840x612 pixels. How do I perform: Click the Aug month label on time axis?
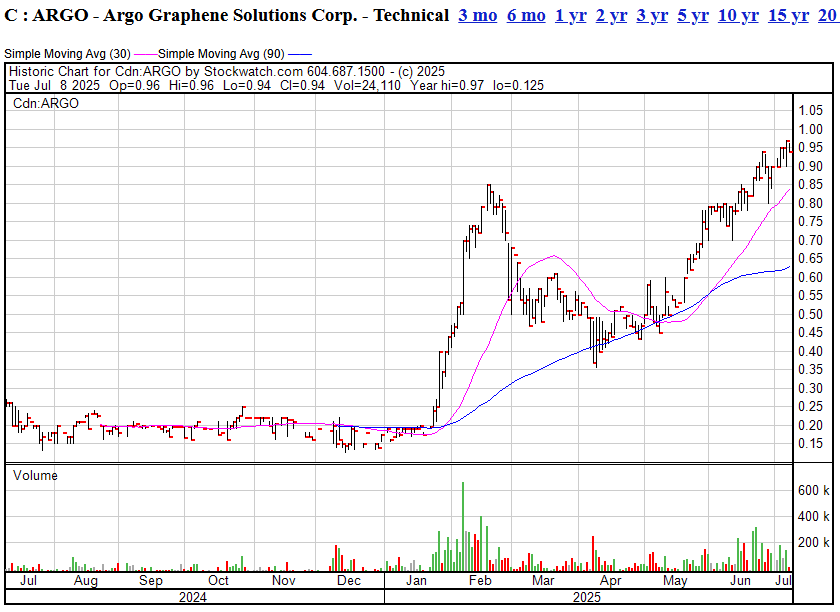86,581
